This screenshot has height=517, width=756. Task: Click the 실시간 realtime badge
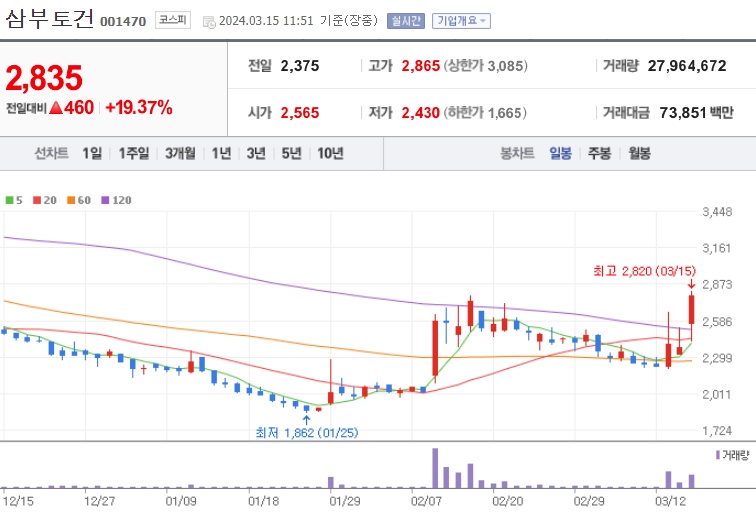tap(405, 21)
